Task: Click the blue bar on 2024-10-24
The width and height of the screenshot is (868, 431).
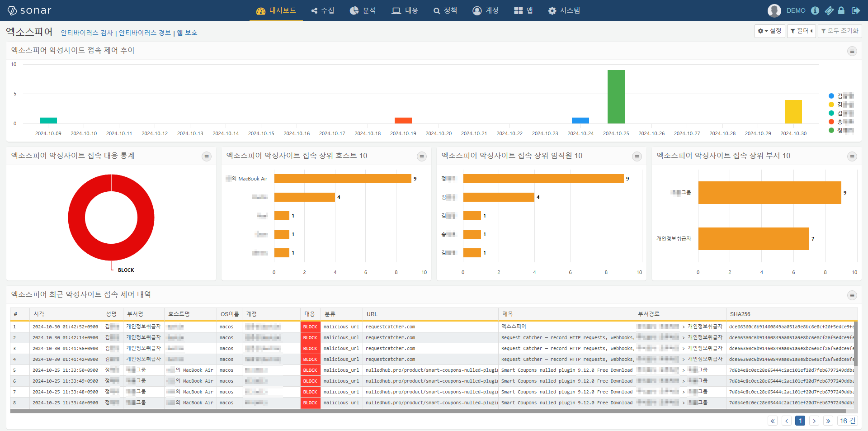Action: coord(580,120)
